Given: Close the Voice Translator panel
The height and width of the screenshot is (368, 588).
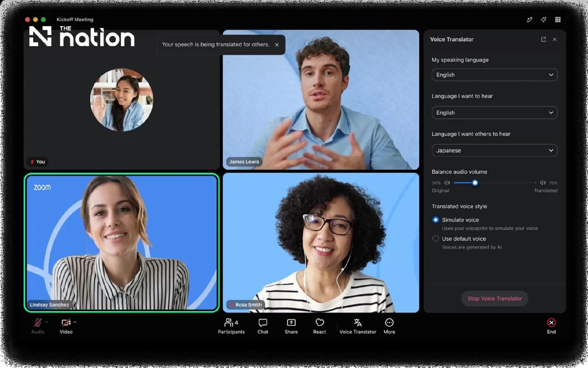Looking at the screenshot, I should (554, 39).
